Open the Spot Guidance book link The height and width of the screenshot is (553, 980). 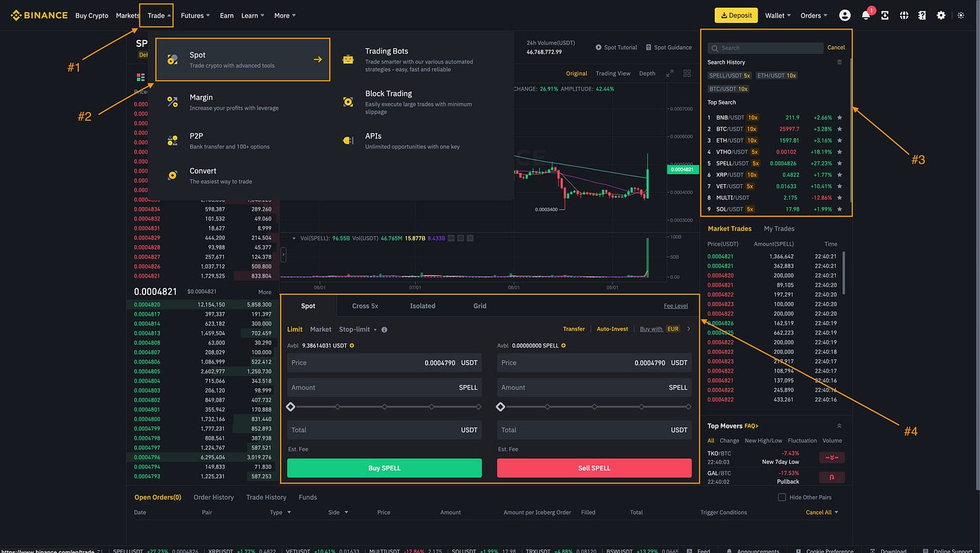coord(668,48)
